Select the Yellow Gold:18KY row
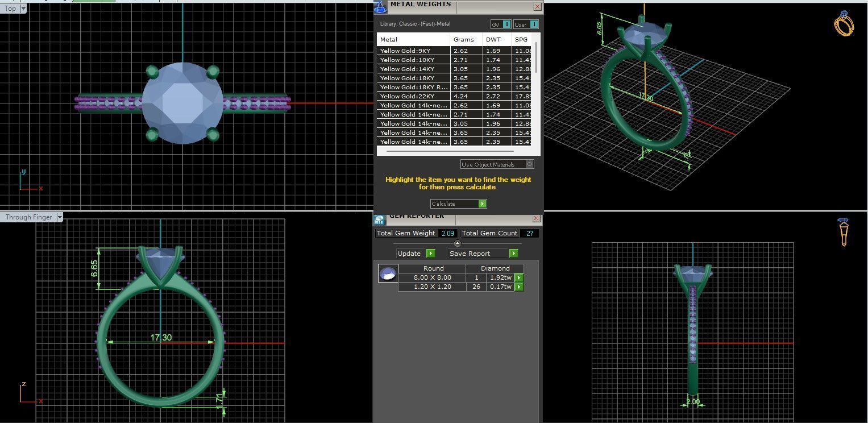This screenshot has width=868, height=423. pyautogui.click(x=454, y=78)
